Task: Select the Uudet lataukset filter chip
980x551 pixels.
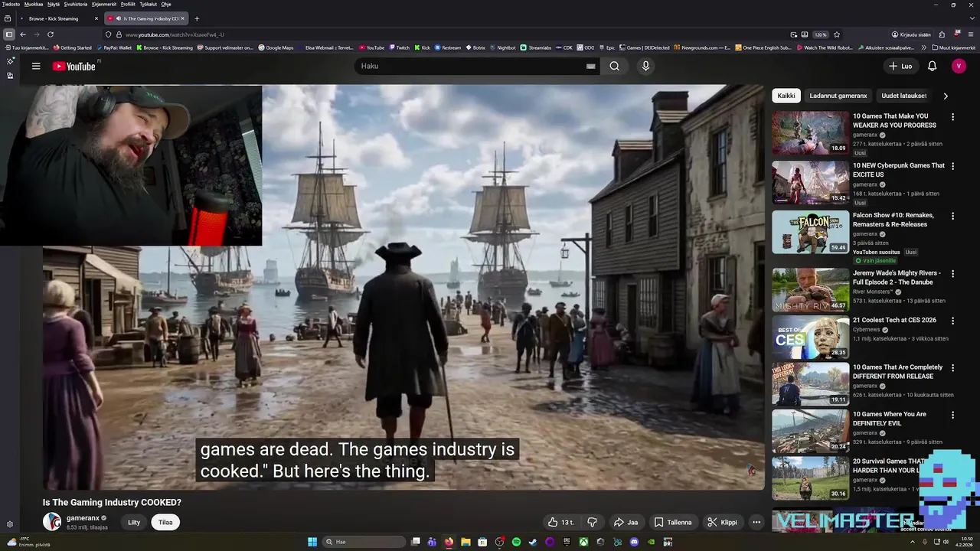Action: point(904,96)
